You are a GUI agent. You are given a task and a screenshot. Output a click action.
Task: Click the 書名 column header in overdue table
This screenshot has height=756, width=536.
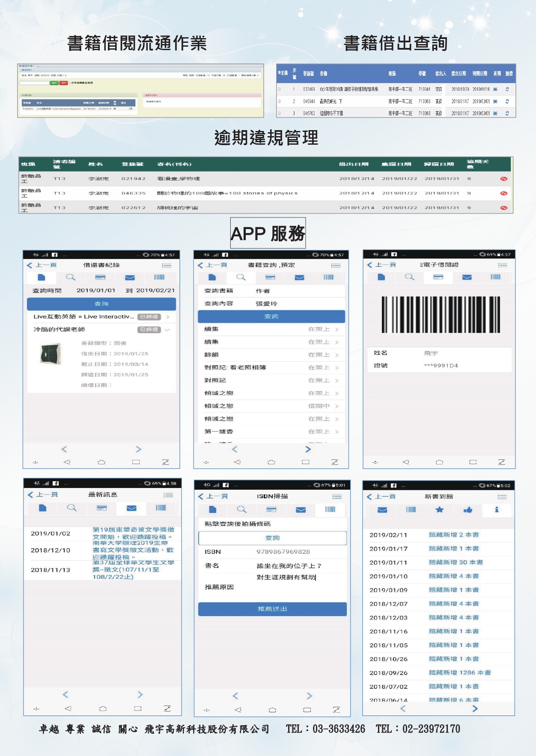point(174,164)
